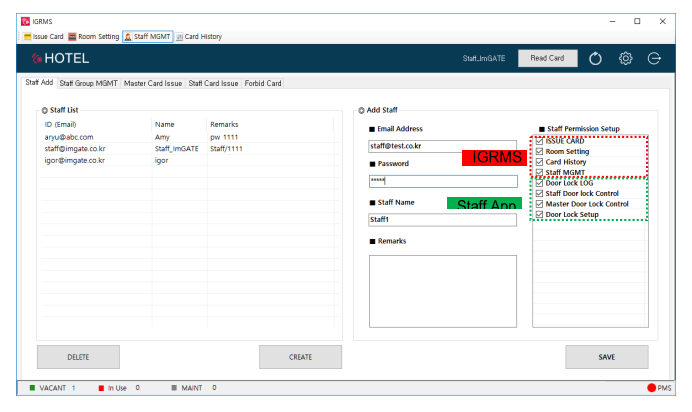Image resolution: width=692 pixels, height=412 pixels.
Task: Click the Staff/1111 remarks cell
Action: 226,149
